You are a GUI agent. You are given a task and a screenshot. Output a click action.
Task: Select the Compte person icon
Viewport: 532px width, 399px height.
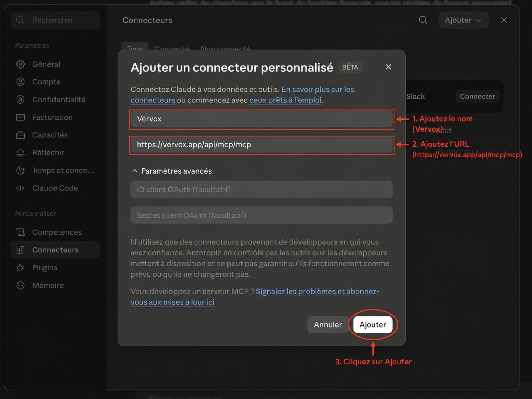pyautogui.click(x=20, y=82)
